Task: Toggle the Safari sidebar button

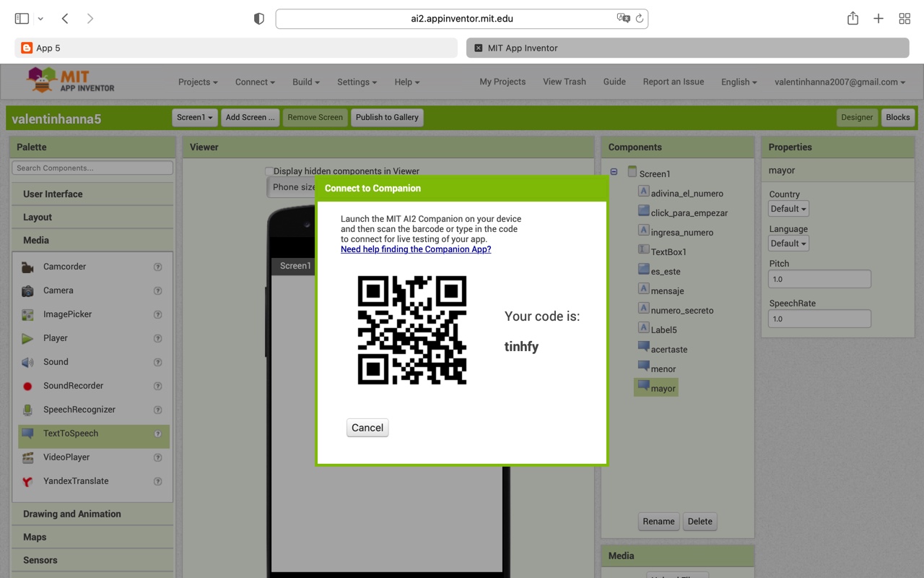Action: tap(22, 19)
